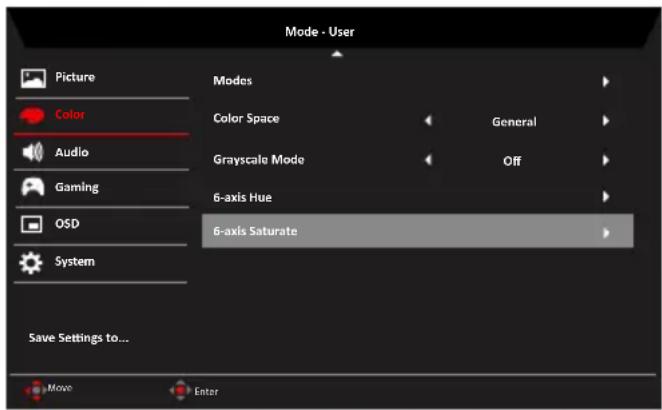Click the Audio speaker icon

[33, 152]
